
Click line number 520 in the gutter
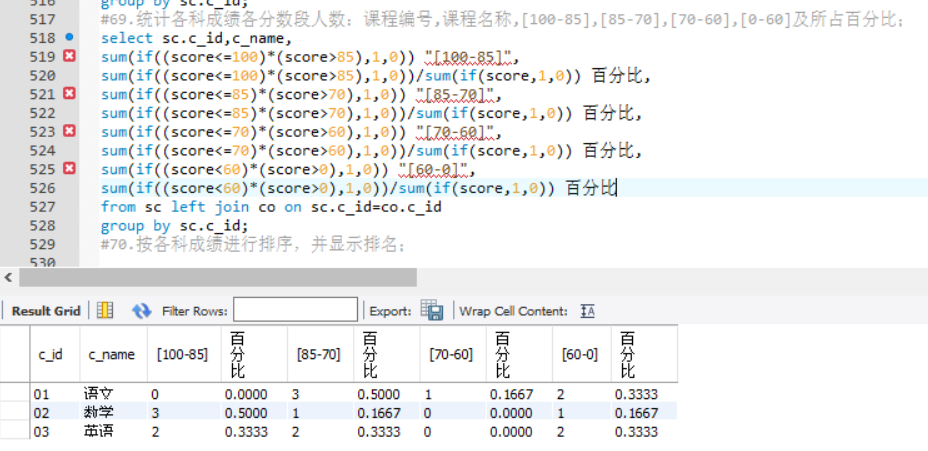42,75
